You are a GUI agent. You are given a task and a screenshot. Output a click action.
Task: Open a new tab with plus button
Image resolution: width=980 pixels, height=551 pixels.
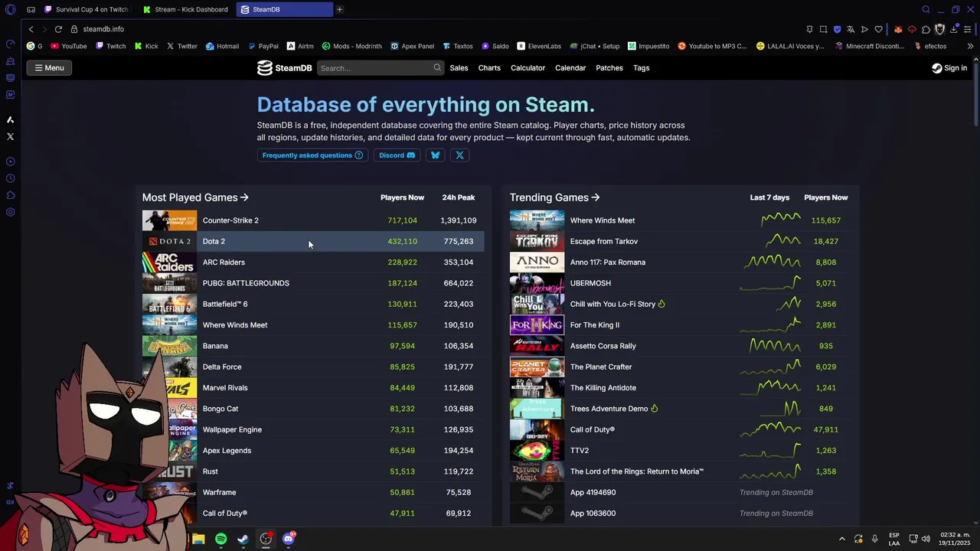[339, 9]
